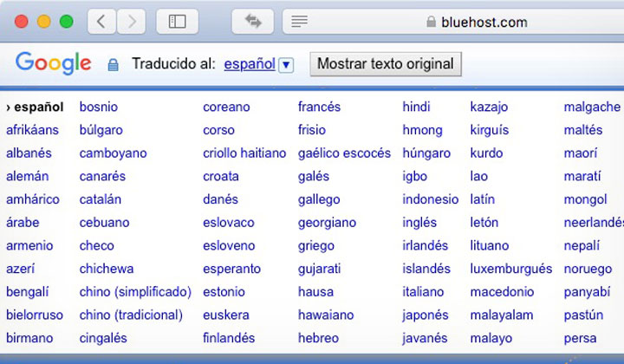The width and height of the screenshot is (624, 364).
Task: Click the translate arrows toolbar icon
Action: (253, 21)
